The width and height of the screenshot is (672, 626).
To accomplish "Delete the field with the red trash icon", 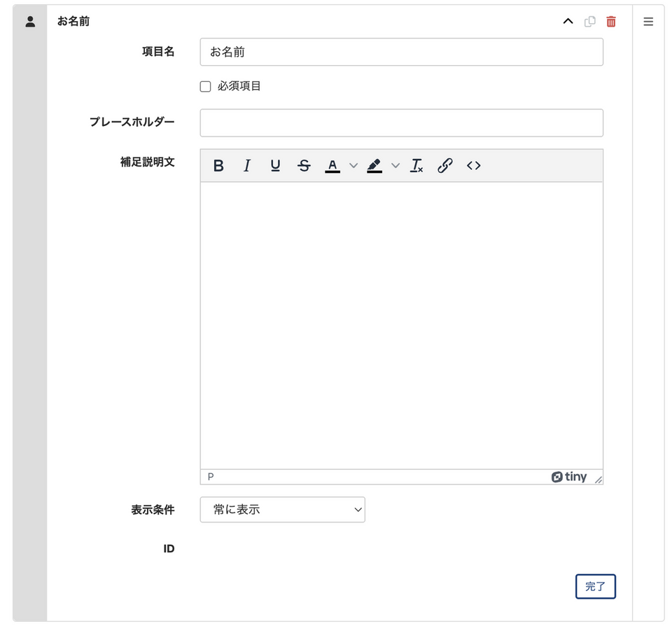I will (611, 22).
